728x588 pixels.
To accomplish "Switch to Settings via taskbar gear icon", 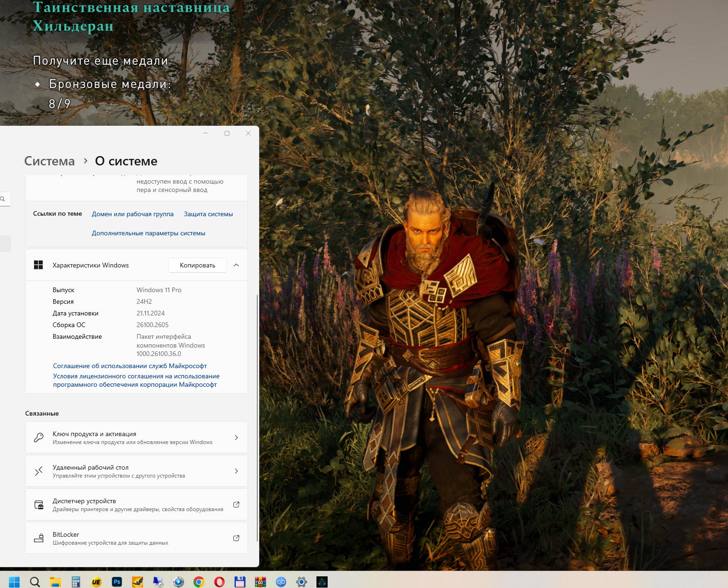I will coord(302,582).
